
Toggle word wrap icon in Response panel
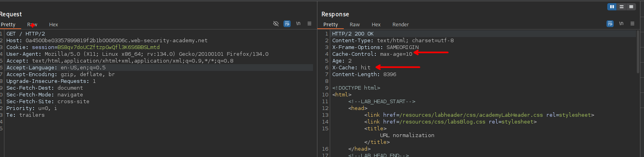tap(610, 24)
